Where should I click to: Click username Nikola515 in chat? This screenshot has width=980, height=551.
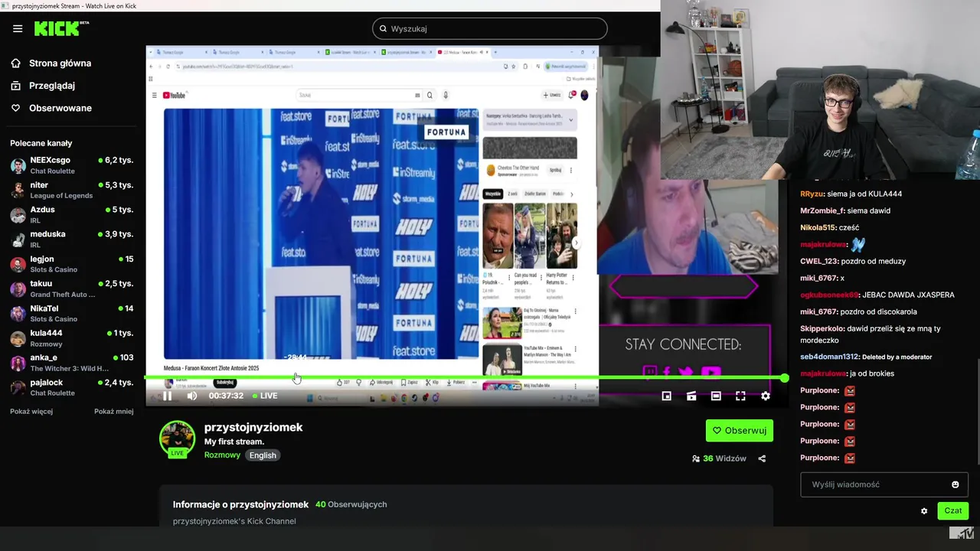(x=818, y=227)
